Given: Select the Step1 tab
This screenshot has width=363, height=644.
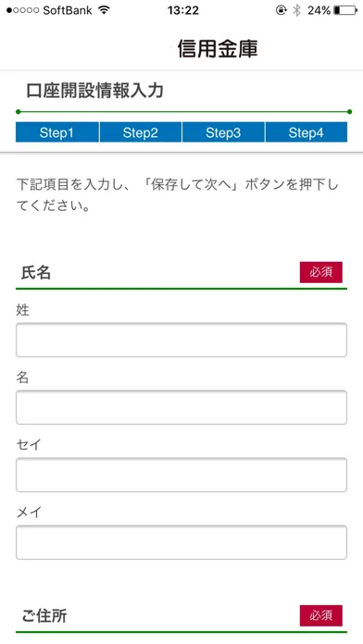Looking at the screenshot, I should point(57,132).
